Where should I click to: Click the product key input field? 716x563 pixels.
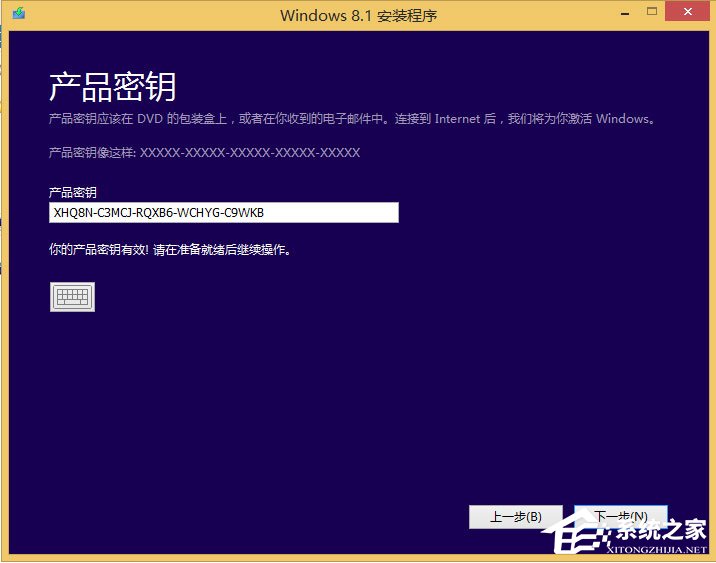point(224,212)
